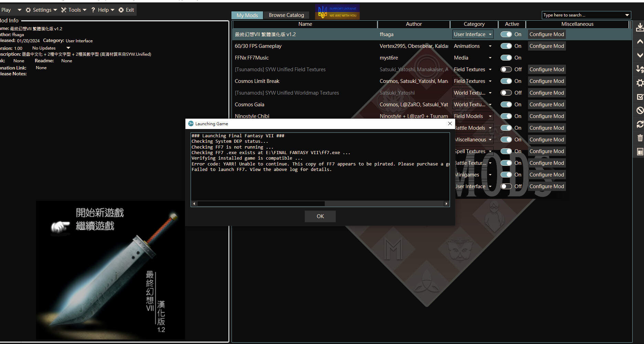Image resolution: width=644 pixels, height=344 pixels.
Task: Refresh the mod list
Action: pos(640,124)
